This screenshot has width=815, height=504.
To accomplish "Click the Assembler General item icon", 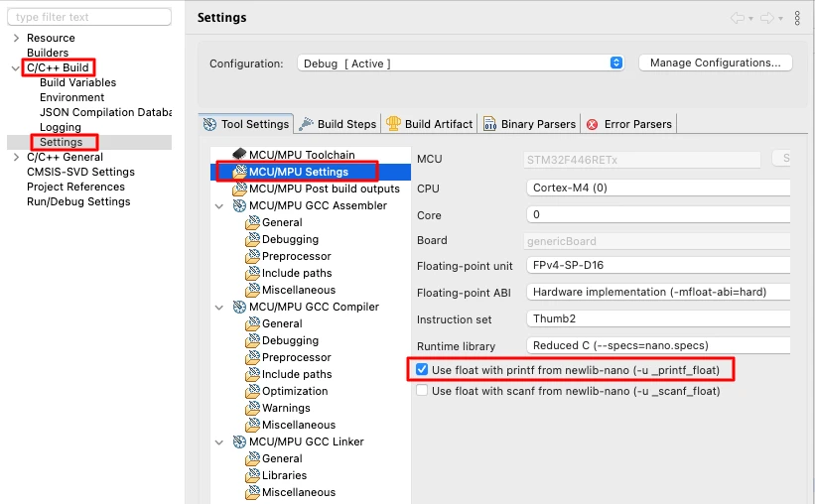I will coord(252,222).
